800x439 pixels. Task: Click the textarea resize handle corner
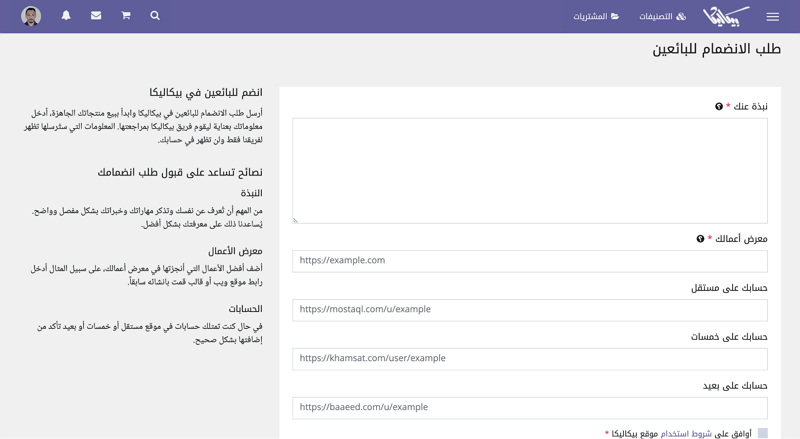click(x=295, y=221)
